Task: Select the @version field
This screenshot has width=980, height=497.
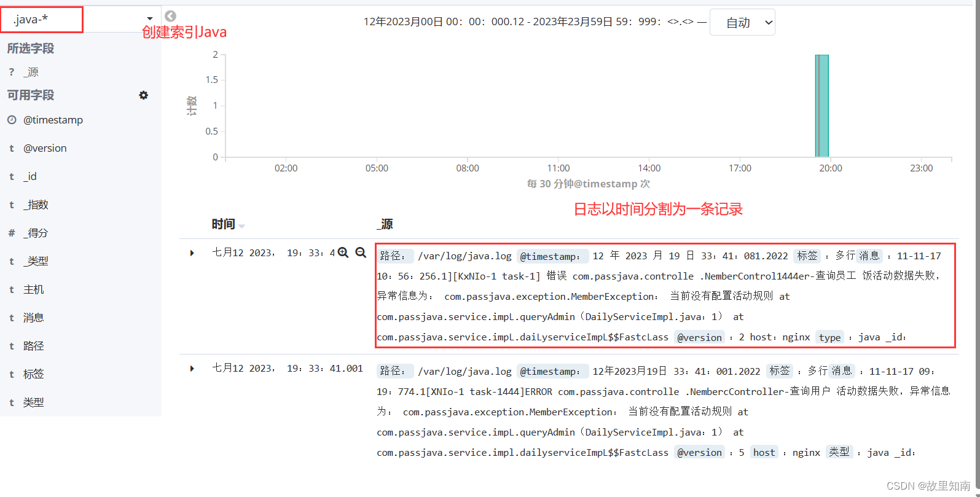Action: 45,148
